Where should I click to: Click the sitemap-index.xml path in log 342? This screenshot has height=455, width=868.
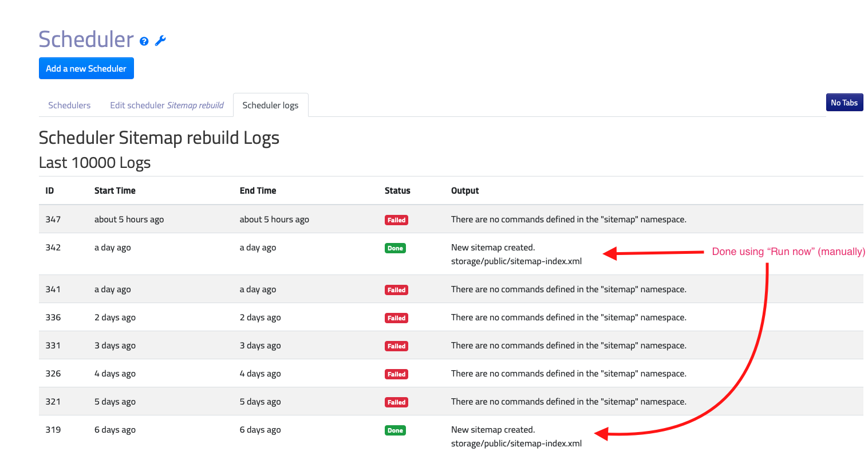click(516, 261)
